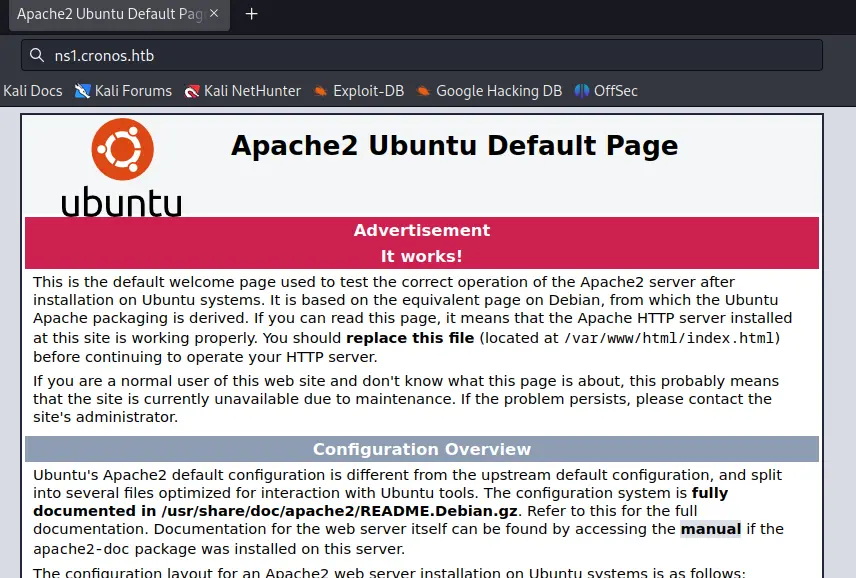Click the /var/www/html/index.html path text
This screenshot has width=856, height=578.
[x=669, y=338]
